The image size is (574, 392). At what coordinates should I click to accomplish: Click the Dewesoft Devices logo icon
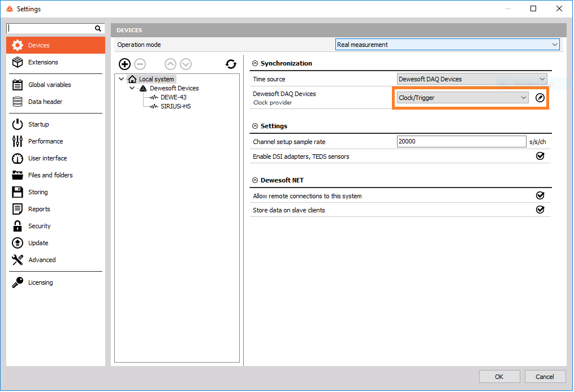tap(143, 88)
